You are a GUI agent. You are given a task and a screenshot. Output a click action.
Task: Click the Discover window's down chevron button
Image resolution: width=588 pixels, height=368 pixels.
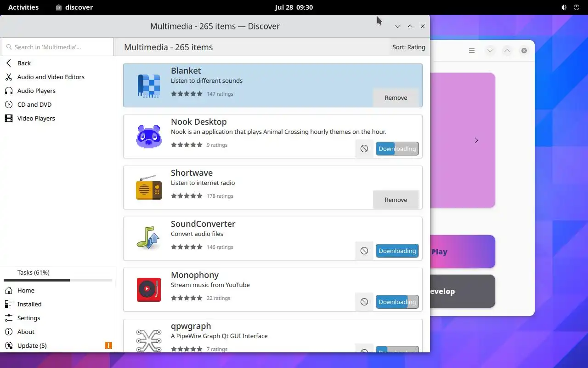(398, 26)
